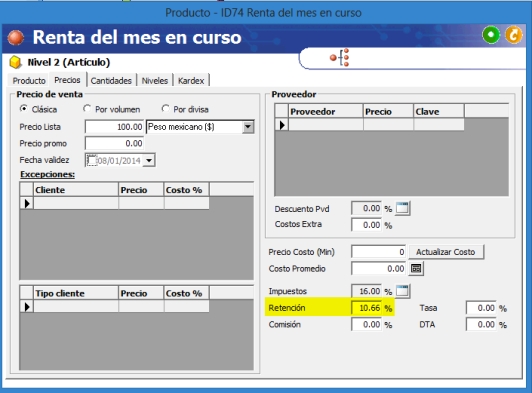
Task: Switch to the Kardex tab
Action: coord(191,81)
